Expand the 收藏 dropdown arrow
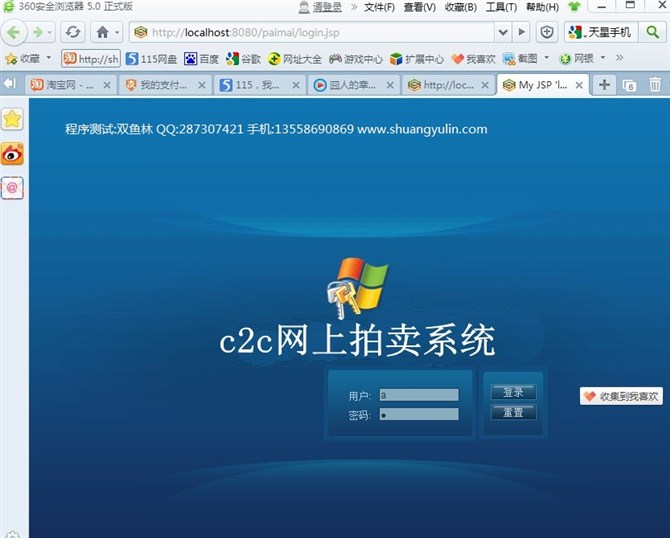Image resolution: width=670 pixels, height=538 pixels. pyautogui.click(x=49, y=58)
